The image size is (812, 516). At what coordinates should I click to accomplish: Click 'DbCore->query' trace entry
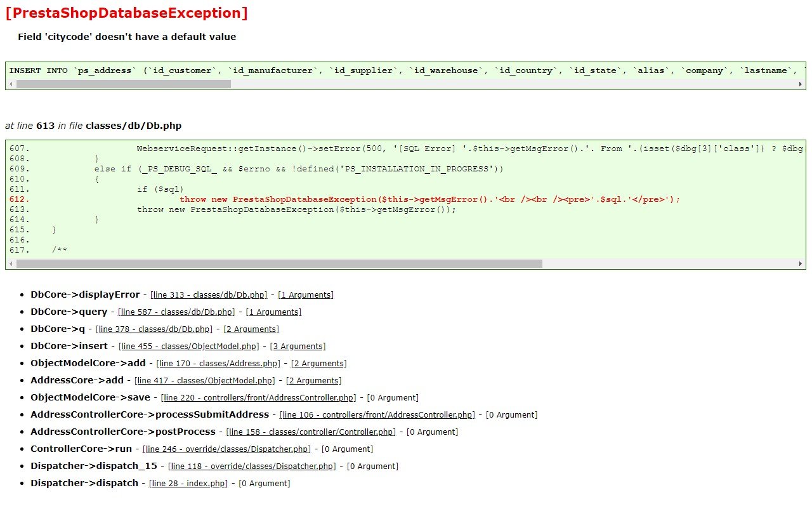coord(69,312)
